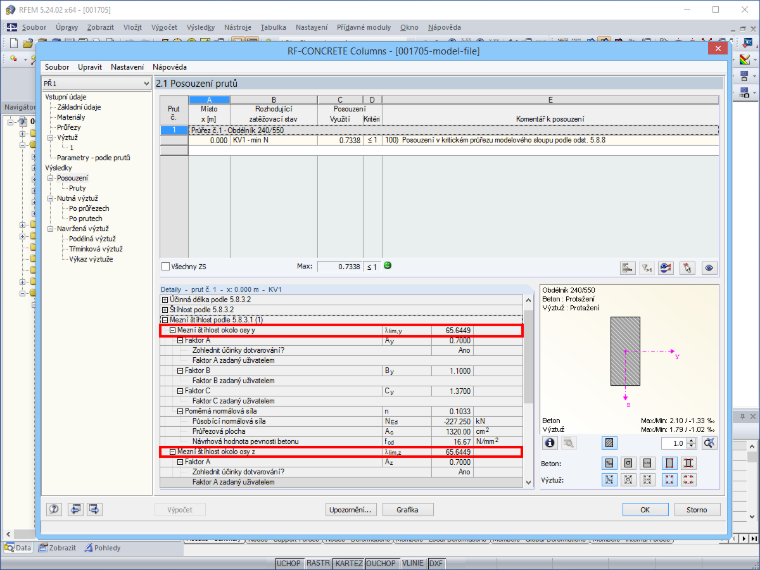Click the hatched section display icon

609,443
